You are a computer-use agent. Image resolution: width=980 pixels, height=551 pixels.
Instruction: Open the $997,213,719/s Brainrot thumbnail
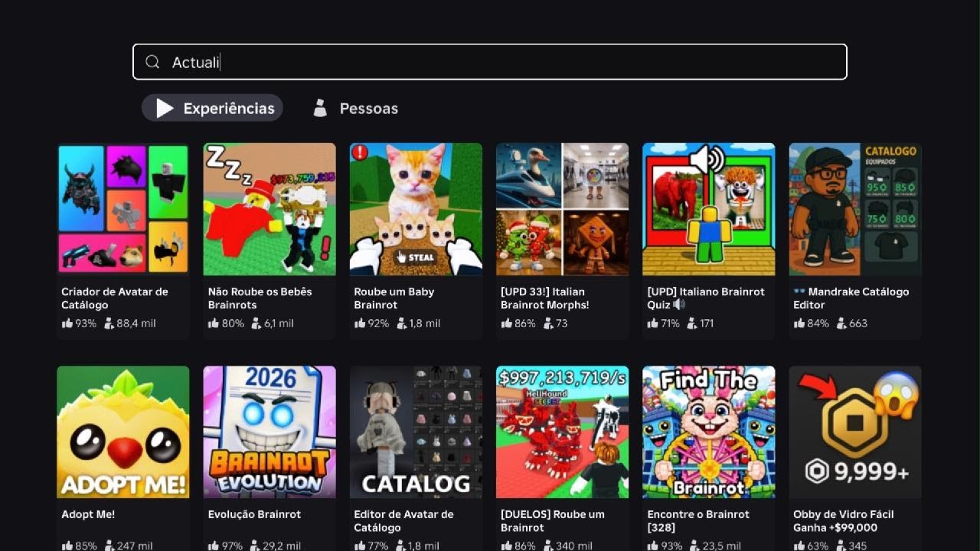(562, 432)
